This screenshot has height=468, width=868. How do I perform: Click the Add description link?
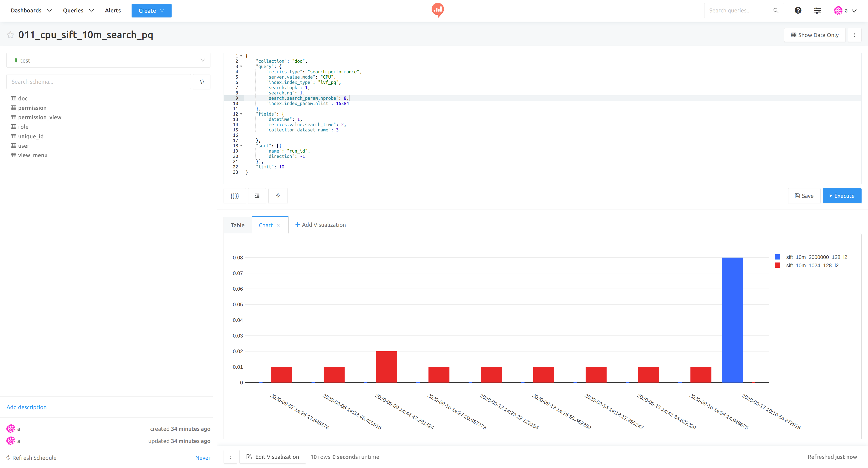pyautogui.click(x=27, y=407)
